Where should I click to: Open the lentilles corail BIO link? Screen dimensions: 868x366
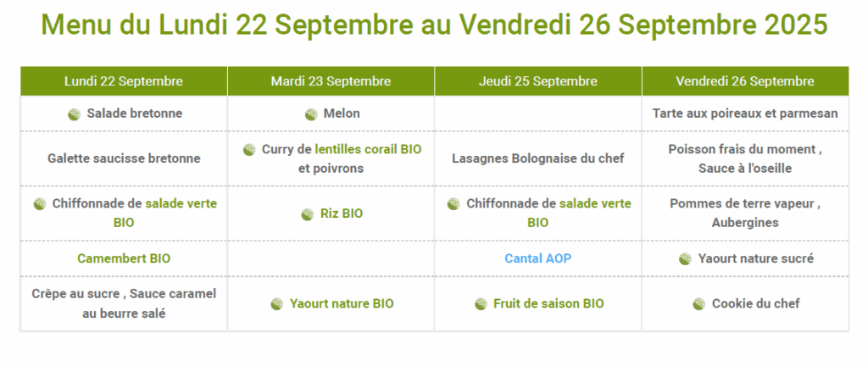pos(368,149)
